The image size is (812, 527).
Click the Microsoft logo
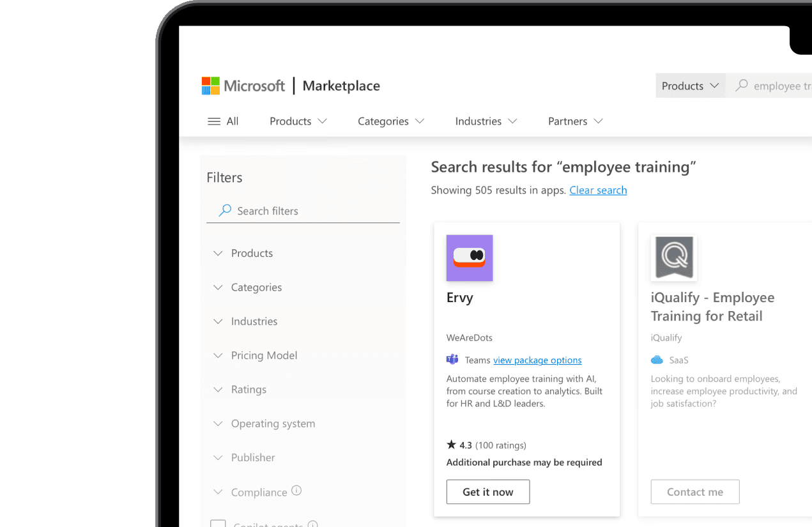pos(243,86)
